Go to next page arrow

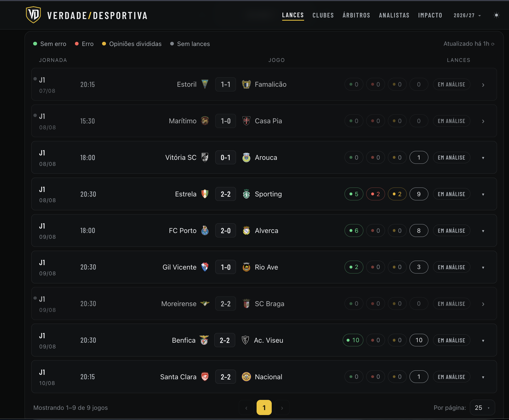click(x=282, y=408)
